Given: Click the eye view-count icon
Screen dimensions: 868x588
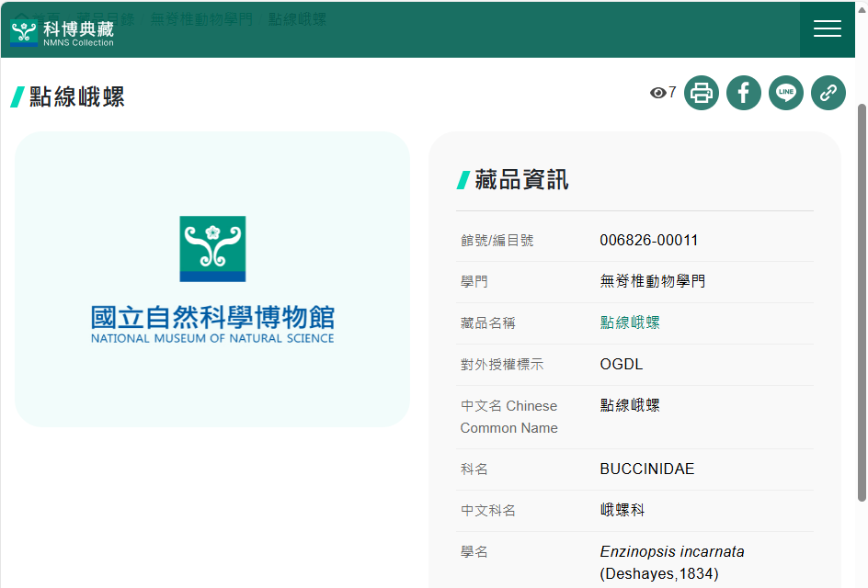Looking at the screenshot, I should [657, 93].
